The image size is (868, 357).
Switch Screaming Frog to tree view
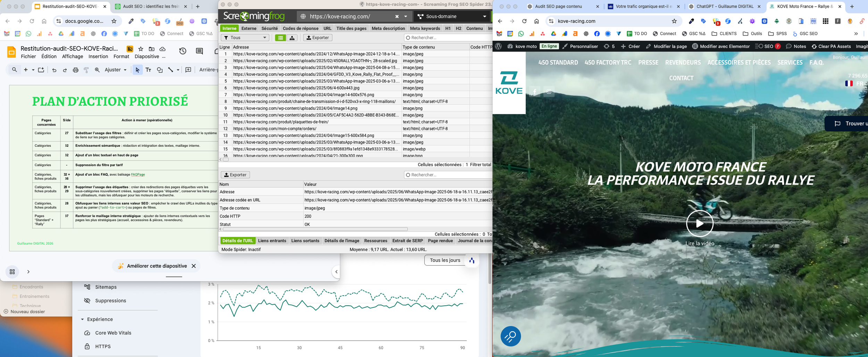[292, 38]
